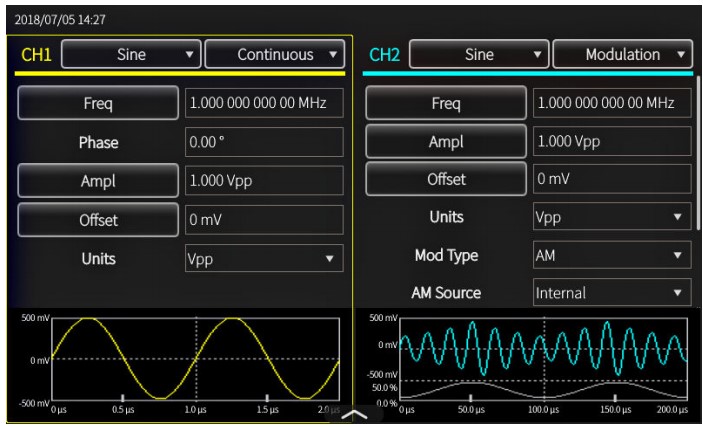
Task: Expand the bottom panel with the up chevron
Action: pos(354,415)
